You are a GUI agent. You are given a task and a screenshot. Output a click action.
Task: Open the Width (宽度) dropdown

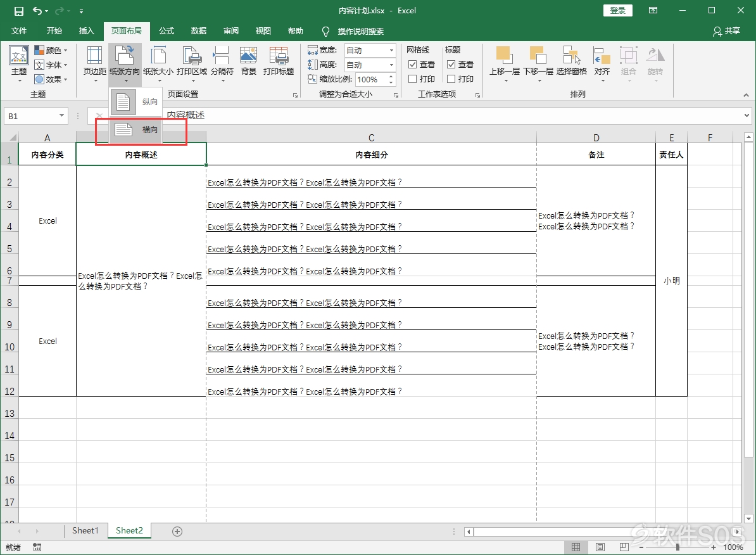[391, 50]
